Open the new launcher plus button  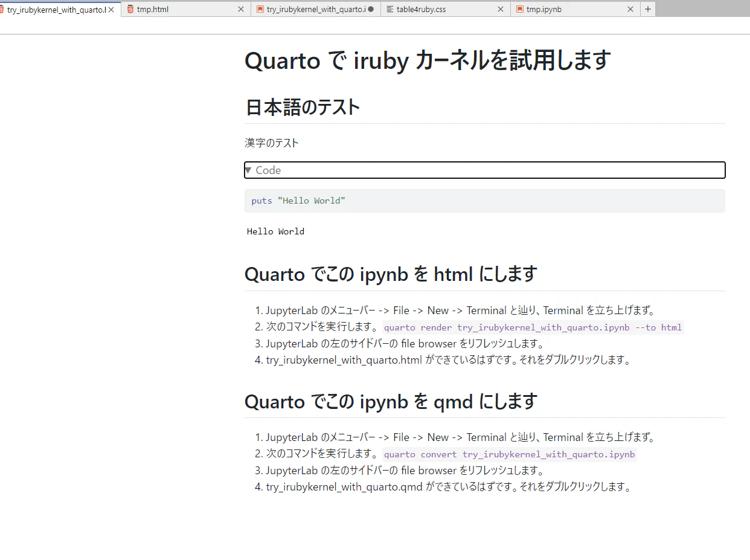click(x=648, y=9)
